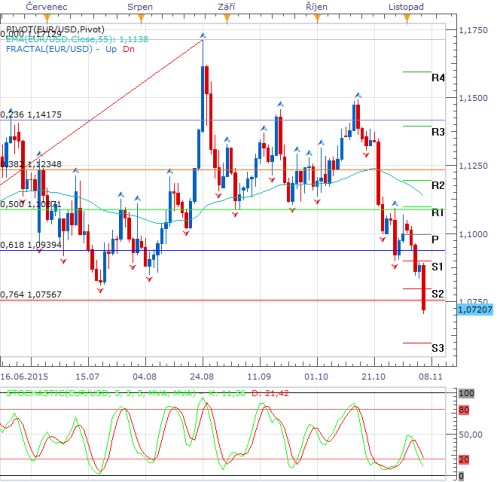Click the 0,764 1,07567 Fibonacci level label
The width and height of the screenshot is (500, 482).
click(31, 295)
